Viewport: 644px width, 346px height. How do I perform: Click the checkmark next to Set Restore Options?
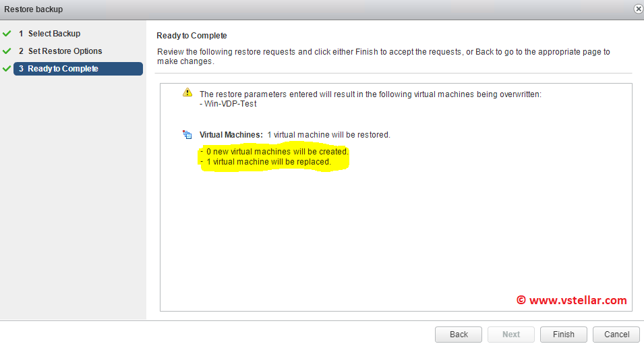tap(7, 51)
